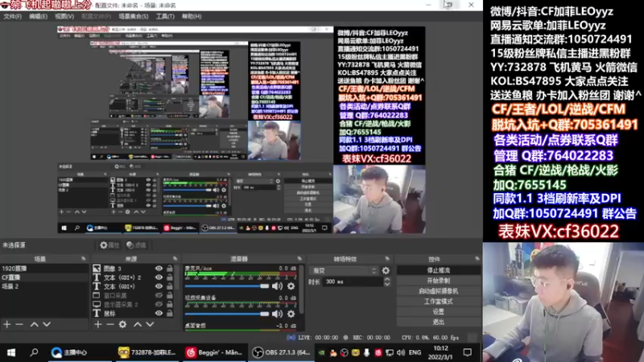Image resolution: width=644 pixels, height=362 pixels.
Task: Toggle lock on 图像 3 source
Action: tap(170, 269)
